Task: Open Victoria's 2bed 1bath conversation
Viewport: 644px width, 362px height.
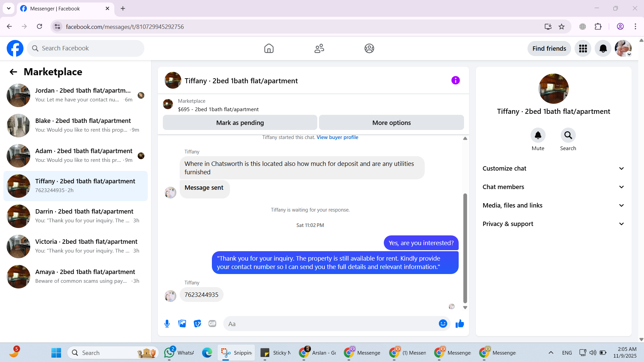Action: click(76, 246)
